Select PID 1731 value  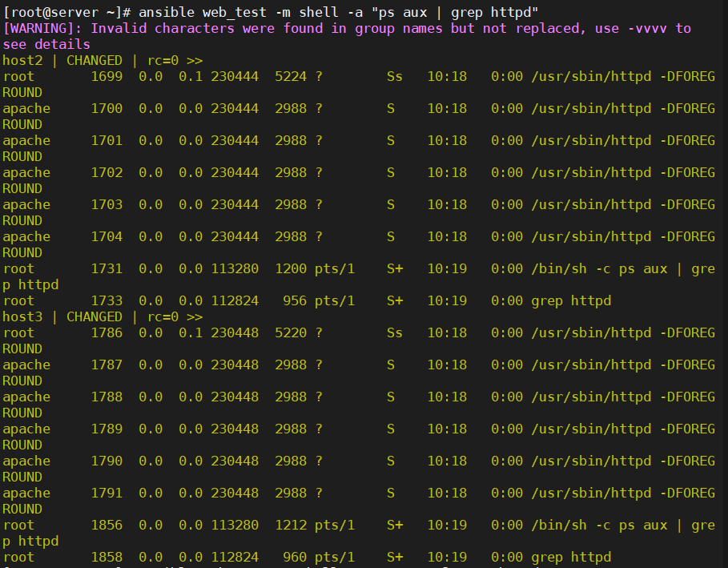click(107, 269)
